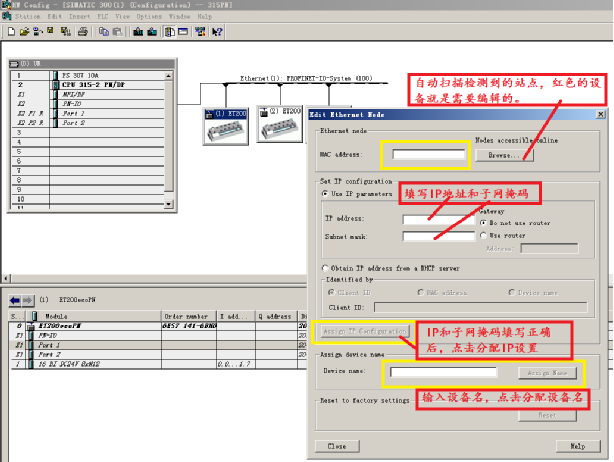Image resolution: width=614 pixels, height=462 pixels.
Task: Activate the context Help arrow icon
Action: click(x=217, y=31)
